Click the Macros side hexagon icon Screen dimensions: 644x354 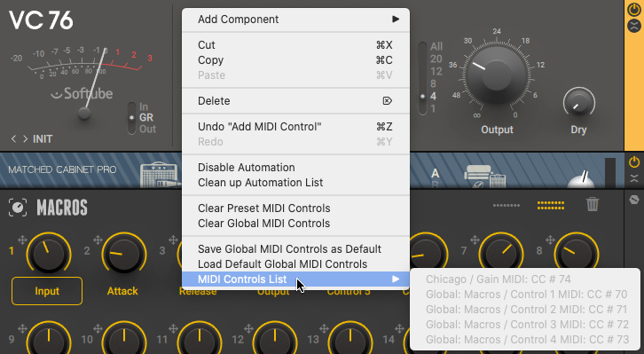[634, 200]
